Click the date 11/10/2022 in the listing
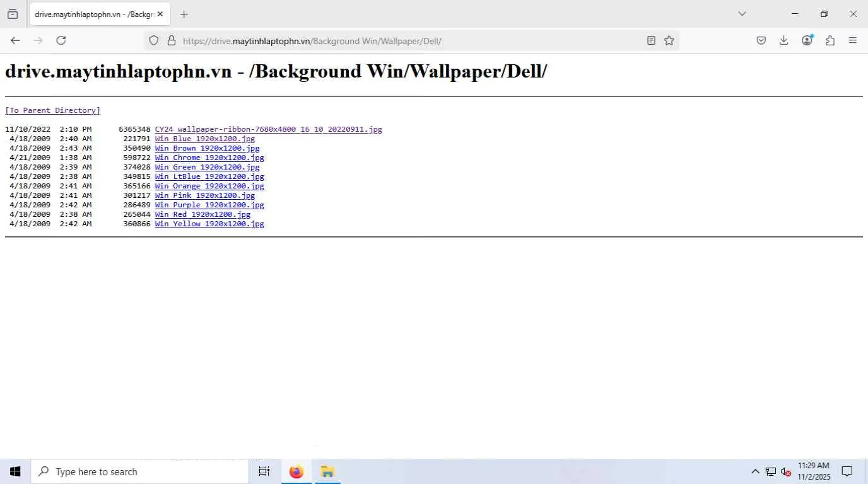Screen dimensions: 868x484 click(x=28, y=129)
